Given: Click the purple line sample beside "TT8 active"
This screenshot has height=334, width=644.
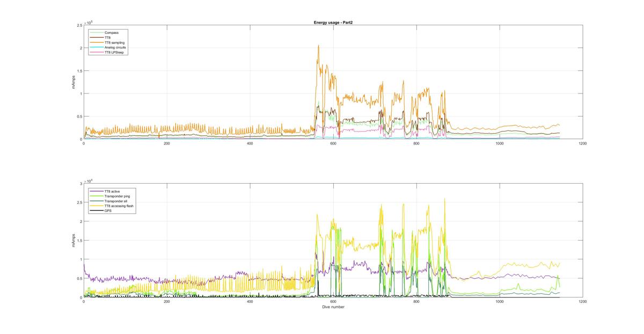Looking at the screenshot, I should (x=97, y=192).
